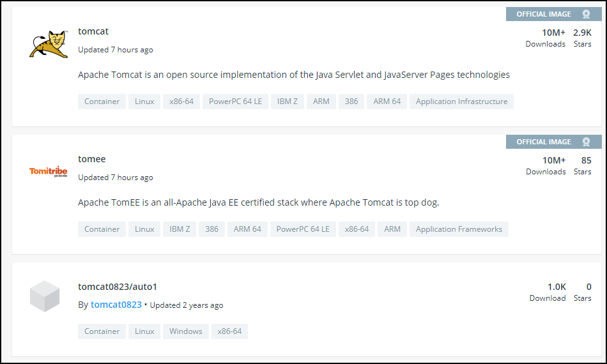Open the tomee repository title
Viewport: 607px width, 364px height.
click(x=92, y=159)
